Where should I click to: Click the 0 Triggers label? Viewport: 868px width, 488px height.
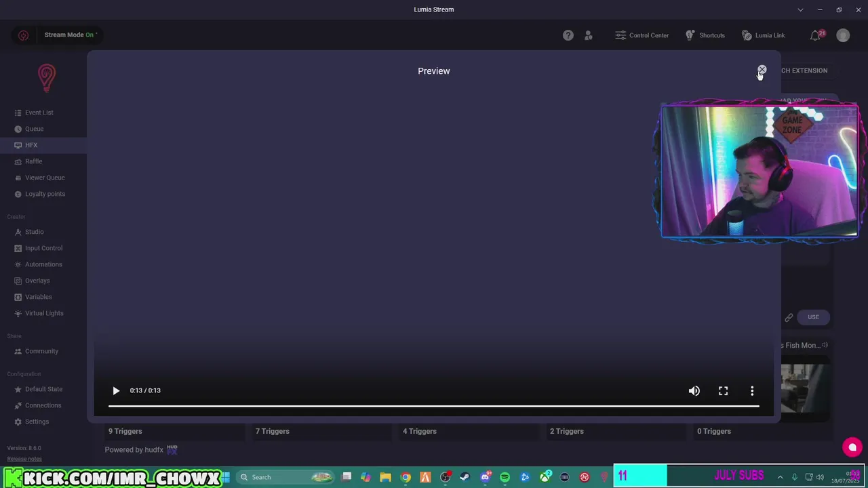714,431
